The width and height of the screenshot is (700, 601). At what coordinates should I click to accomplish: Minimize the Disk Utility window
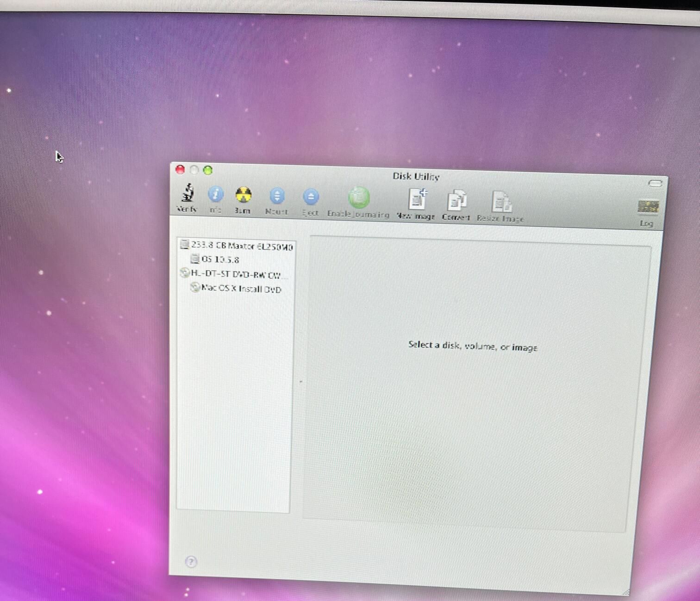[194, 170]
